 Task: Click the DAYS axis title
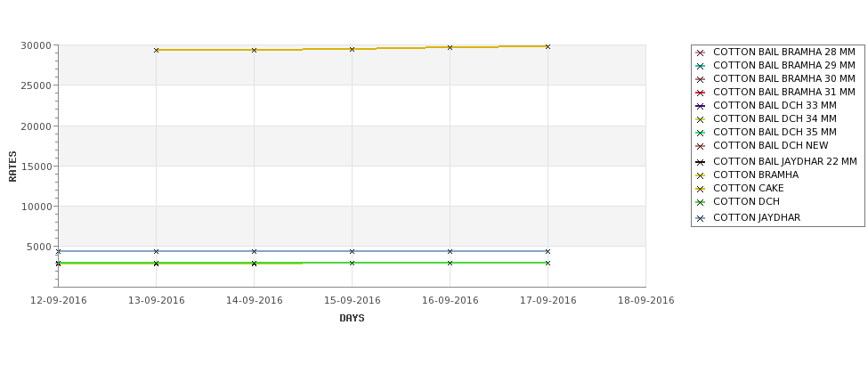click(x=352, y=319)
